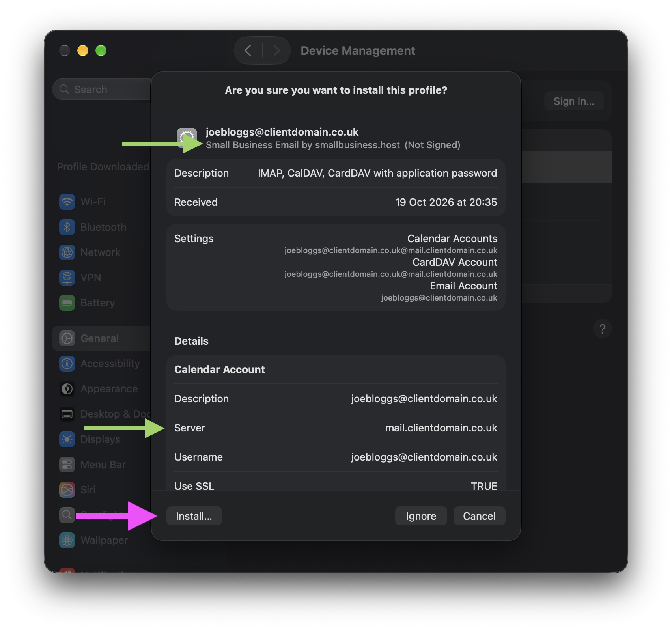Viewport: 672px width, 631px height.
Task: Select Bluetooth in the settings sidebar
Action: coord(102,227)
